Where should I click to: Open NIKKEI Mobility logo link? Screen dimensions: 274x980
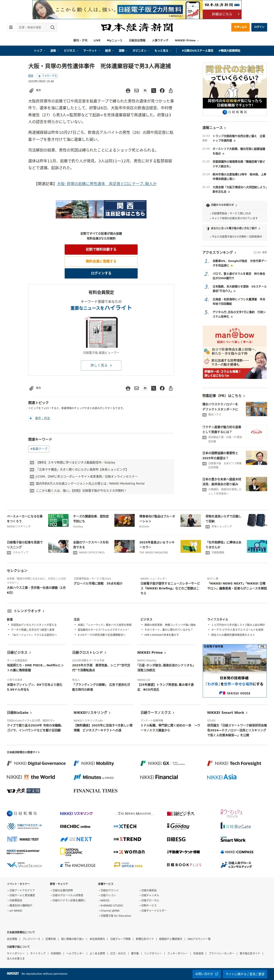coord(94,763)
